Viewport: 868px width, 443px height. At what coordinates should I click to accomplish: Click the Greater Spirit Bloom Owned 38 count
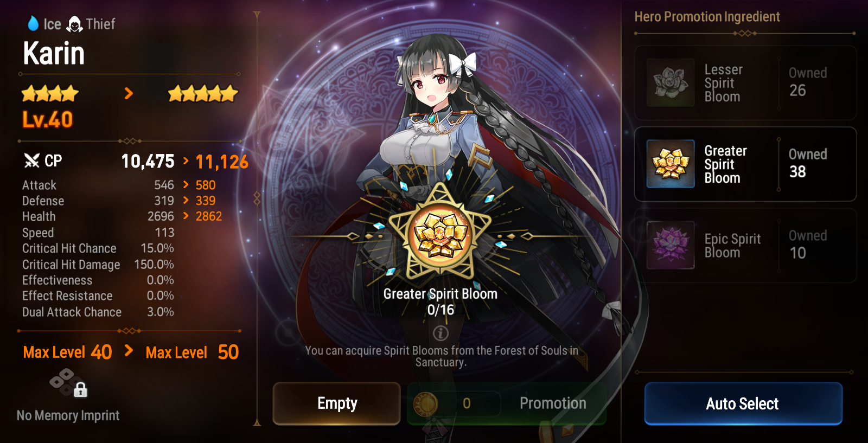tap(808, 163)
